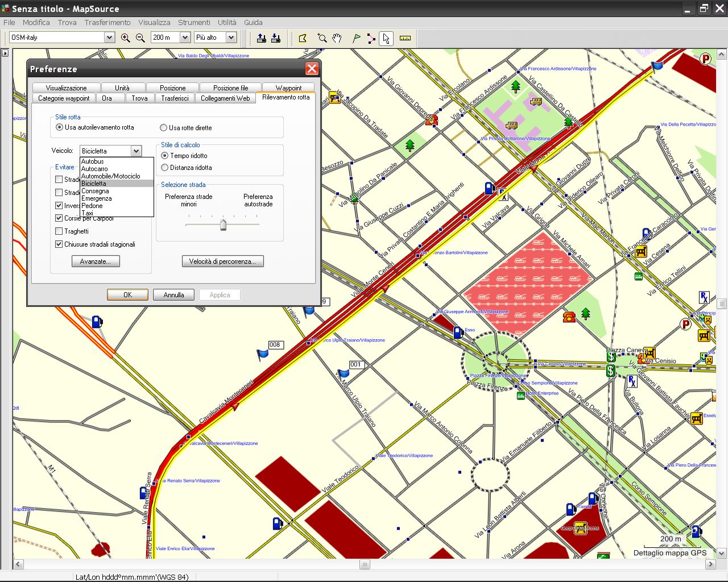Click the Rx pharmacy icon near Via Bullona
728x582 pixels.
[x=632, y=380]
